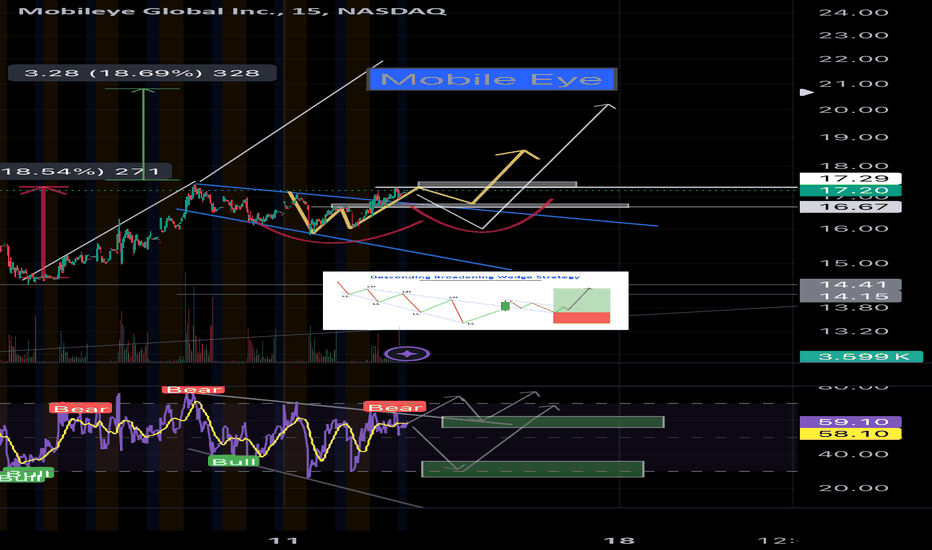
Task: Click the 22.00 price scale value
Action: tap(854, 59)
